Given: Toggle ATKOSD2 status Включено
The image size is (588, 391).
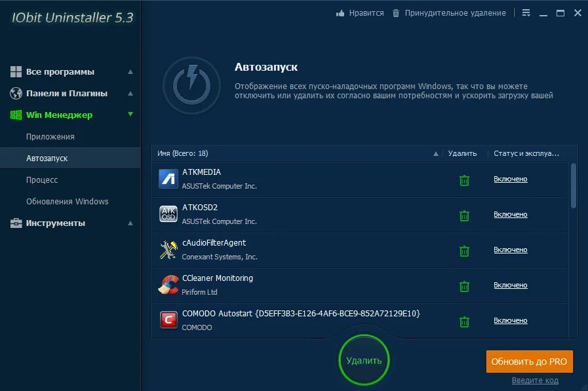Looking at the screenshot, I should tap(511, 214).
